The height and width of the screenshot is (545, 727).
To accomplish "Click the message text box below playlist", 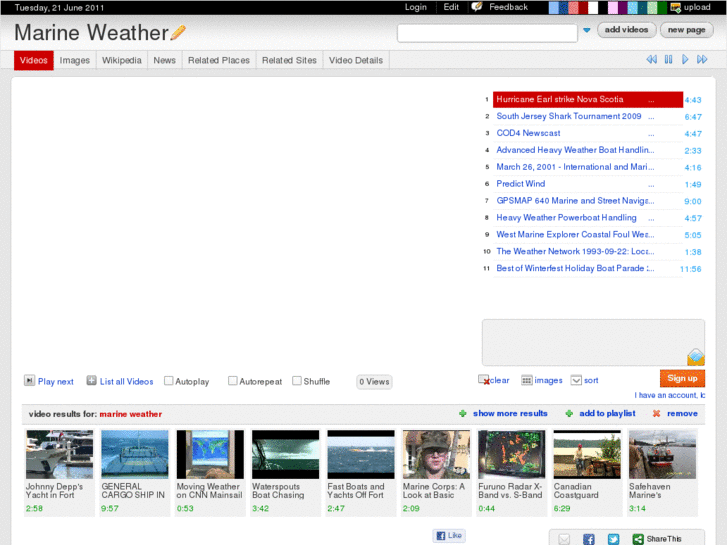I will 593,342.
